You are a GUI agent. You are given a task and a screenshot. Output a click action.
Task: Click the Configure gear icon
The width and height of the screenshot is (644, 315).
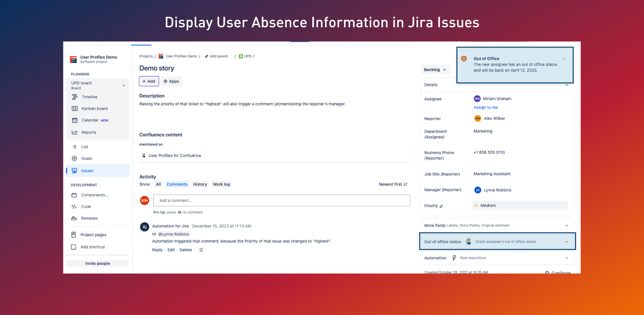[547, 273]
